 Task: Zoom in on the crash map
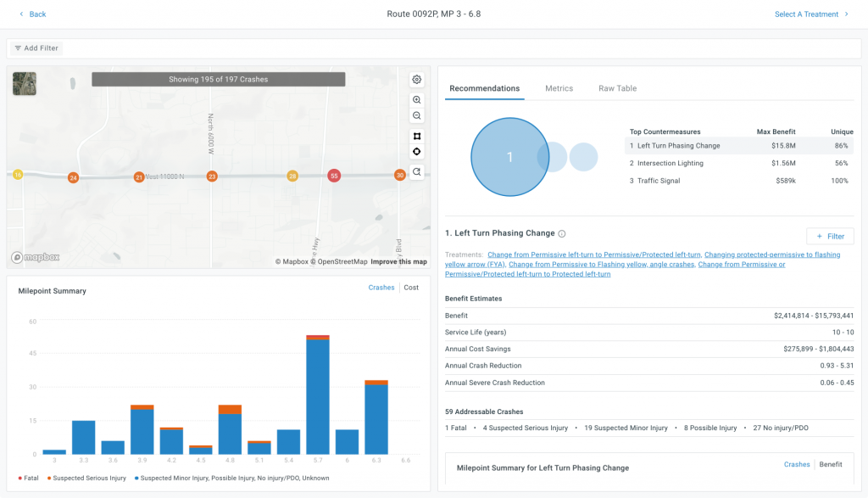pos(417,100)
